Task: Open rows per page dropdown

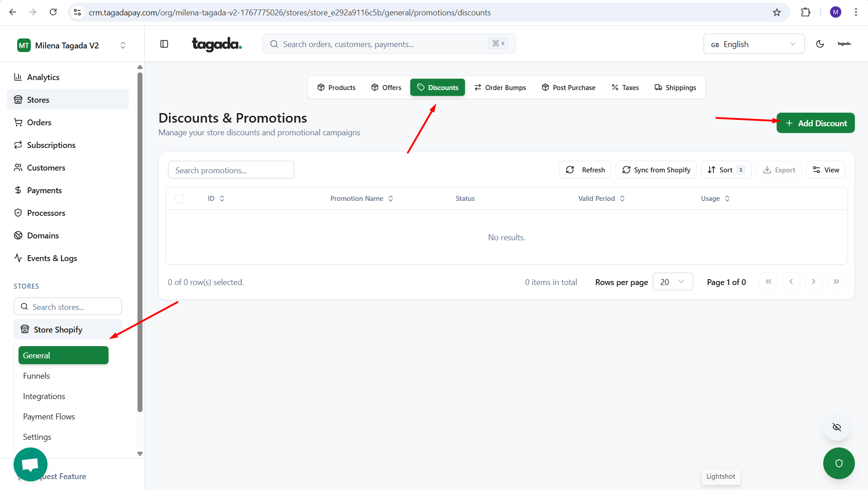Action: 673,282
